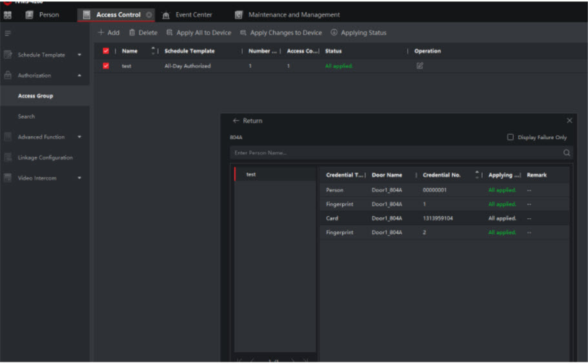Click the Add access group button
This screenshot has height=364, width=588.
108,33
